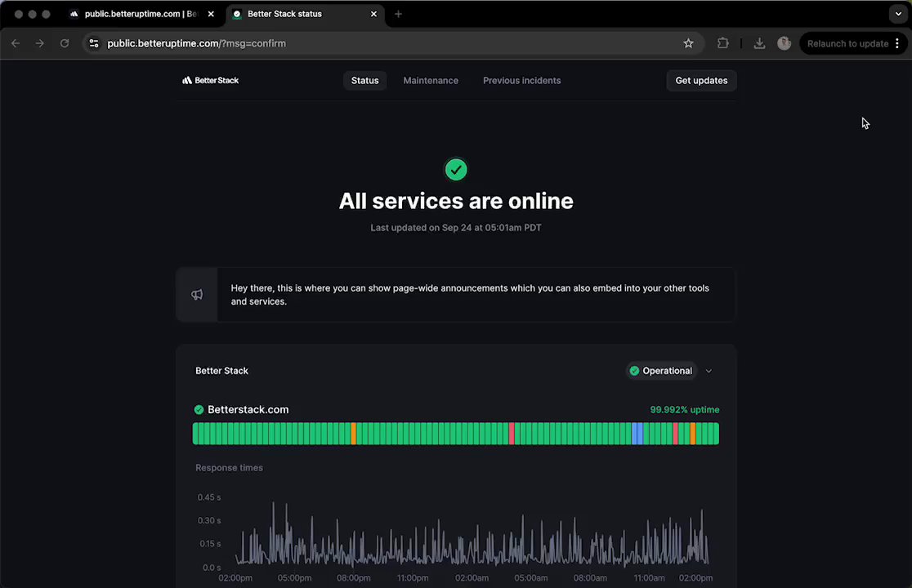The height and width of the screenshot is (588, 912).
Task: Click the page-wide announcement text
Action: point(470,295)
